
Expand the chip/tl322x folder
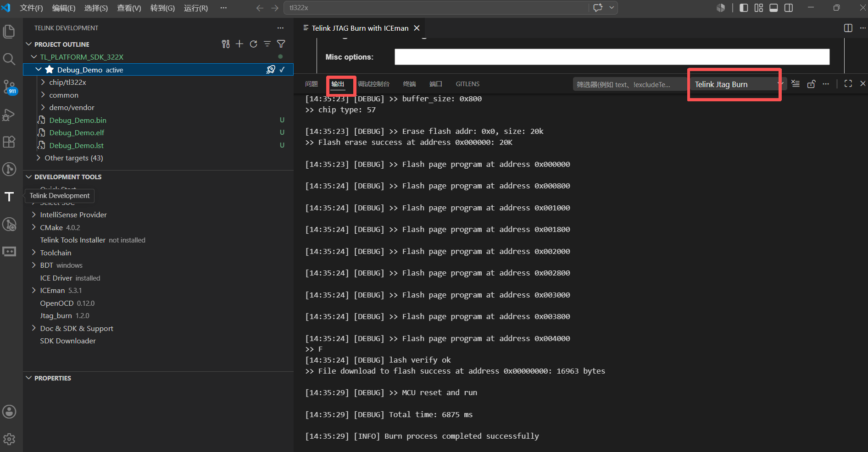43,82
